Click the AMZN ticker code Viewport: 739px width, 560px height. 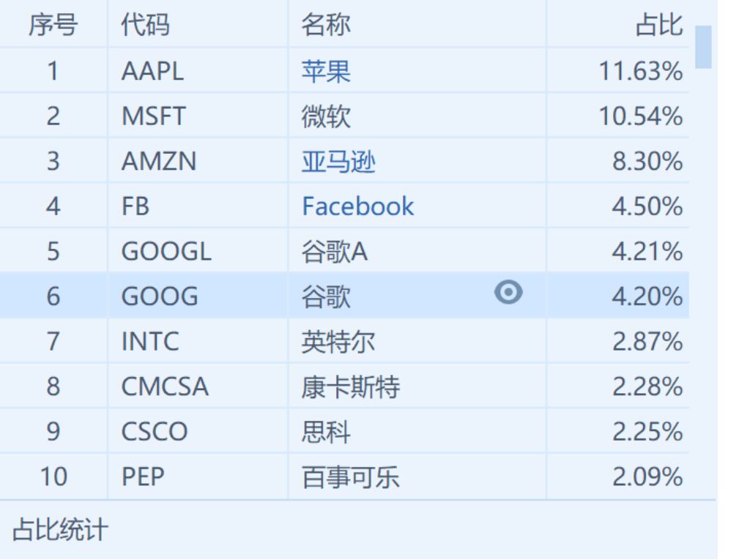[159, 162]
